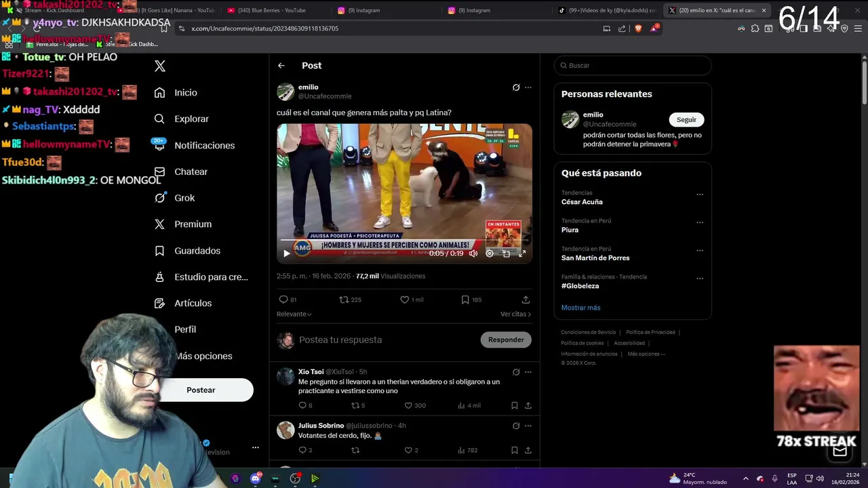This screenshot has width=868, height=488.
Task: Toggle picture-in-picture on video
Action: point(506,253)
